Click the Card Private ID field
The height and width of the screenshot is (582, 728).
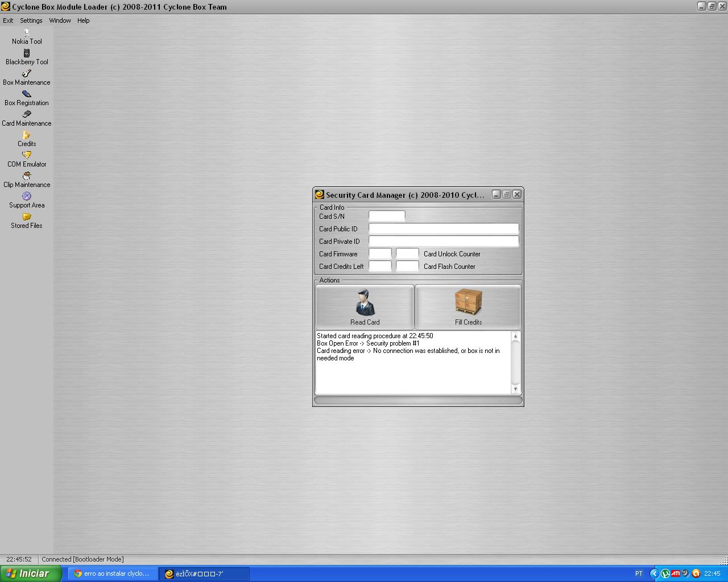(x=444, y=241)
